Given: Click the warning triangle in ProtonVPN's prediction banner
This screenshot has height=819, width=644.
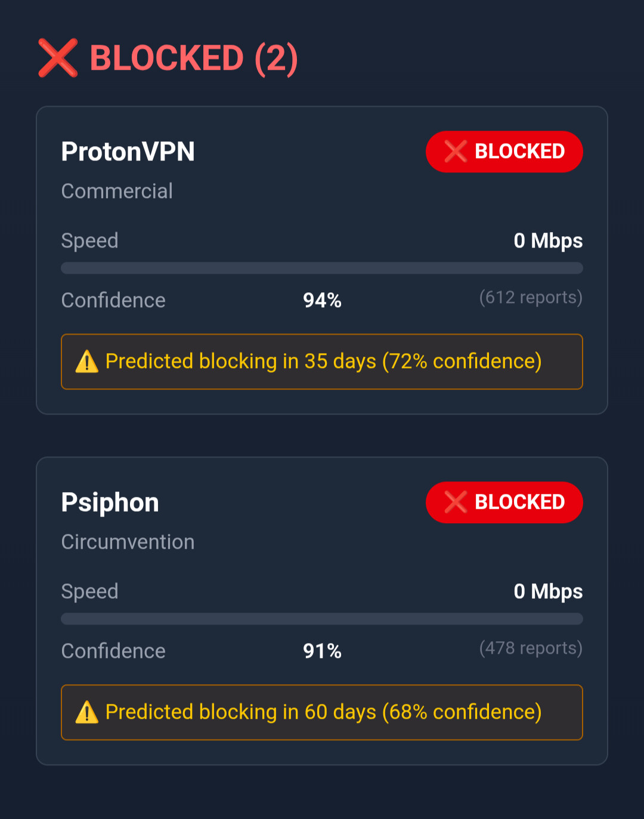Looking at the screenshot, I should pyautogui.click(x=87, y=361).
